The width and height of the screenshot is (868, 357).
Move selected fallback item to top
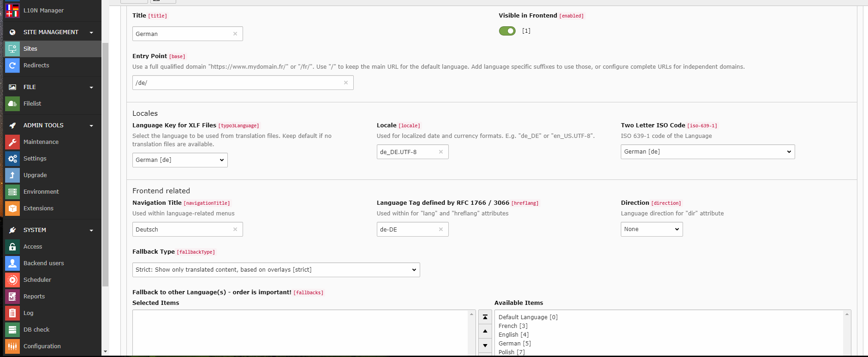pyautogui.click(x=485, y=317)
